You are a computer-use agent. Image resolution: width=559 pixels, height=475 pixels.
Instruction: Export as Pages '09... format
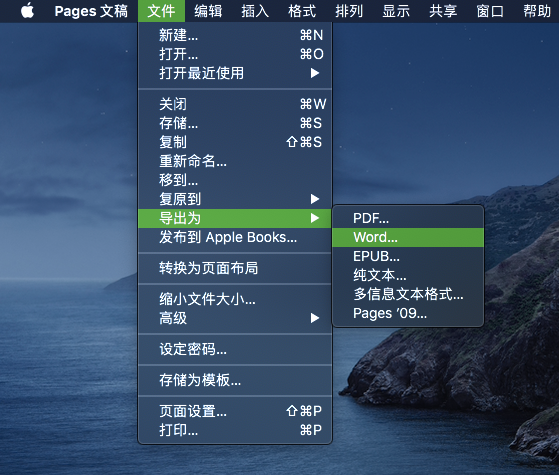(x=408, y=313)
